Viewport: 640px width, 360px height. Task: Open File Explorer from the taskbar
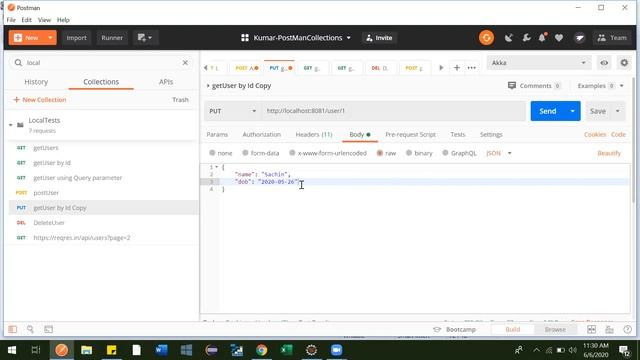pyautogui.click(x=87, y=350)
